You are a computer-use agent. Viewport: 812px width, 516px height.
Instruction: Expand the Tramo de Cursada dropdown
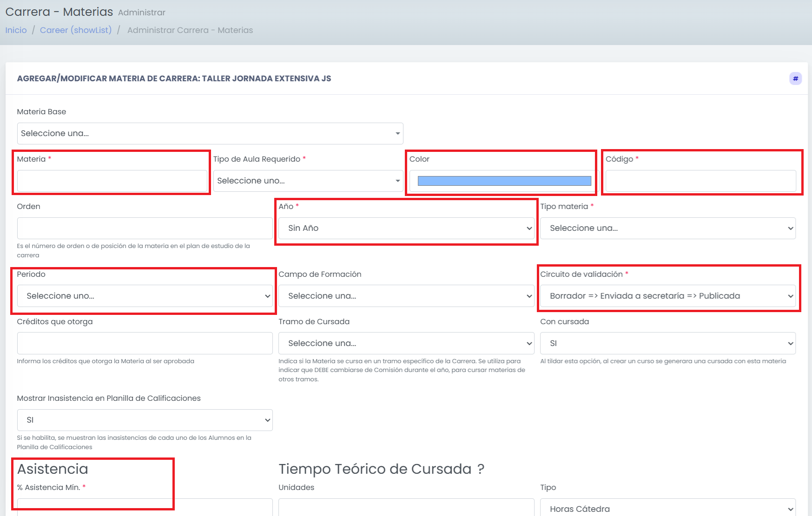[x=406, y=343]
